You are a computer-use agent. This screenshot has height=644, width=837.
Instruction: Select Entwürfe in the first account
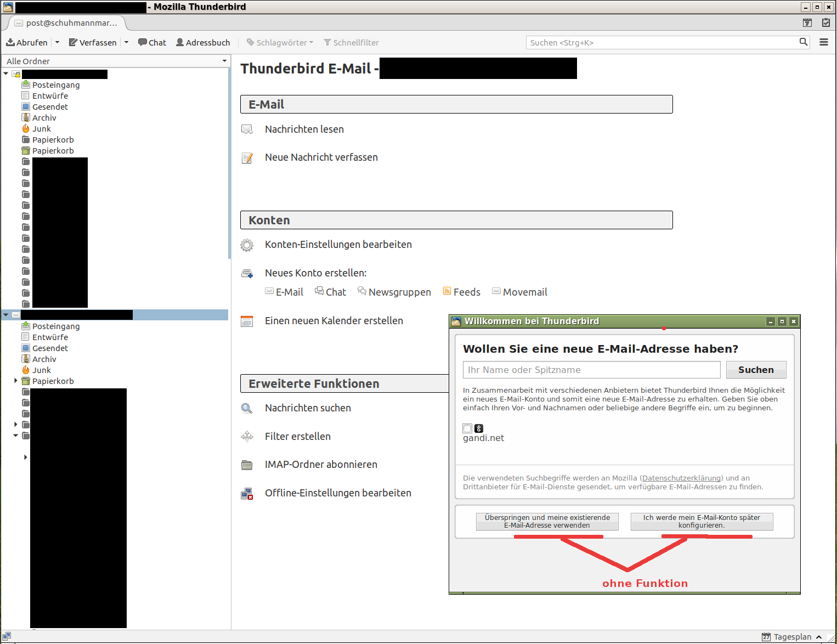[x=50, y=96]
